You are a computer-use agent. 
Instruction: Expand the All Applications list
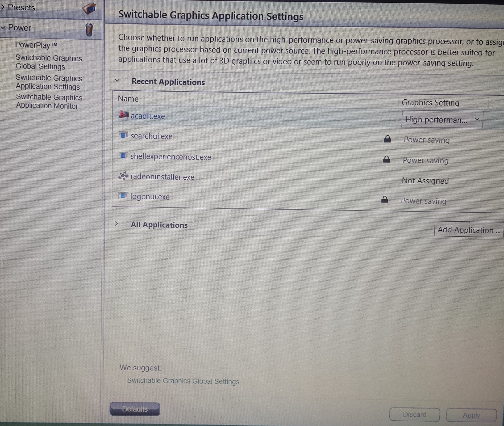pyautogui.click(x=116, y=223)
